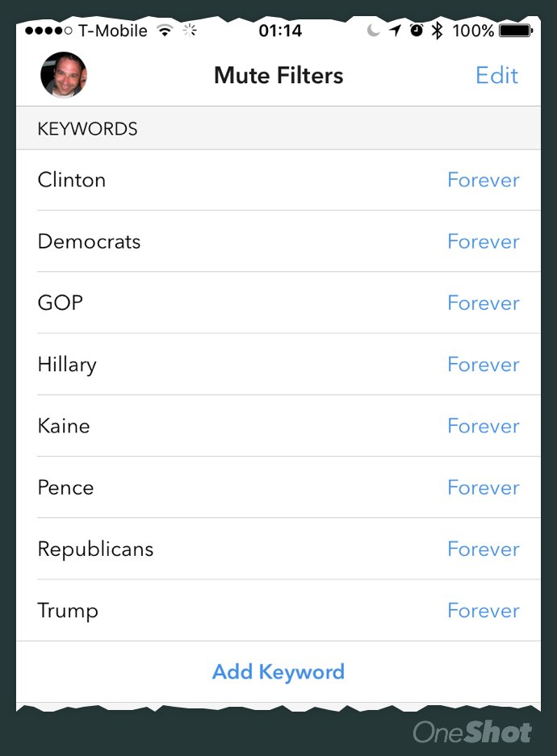This screenshot has height=756, width=557.
Task: Tap the Wi-Fi status icon
Action: coord(165,31)
